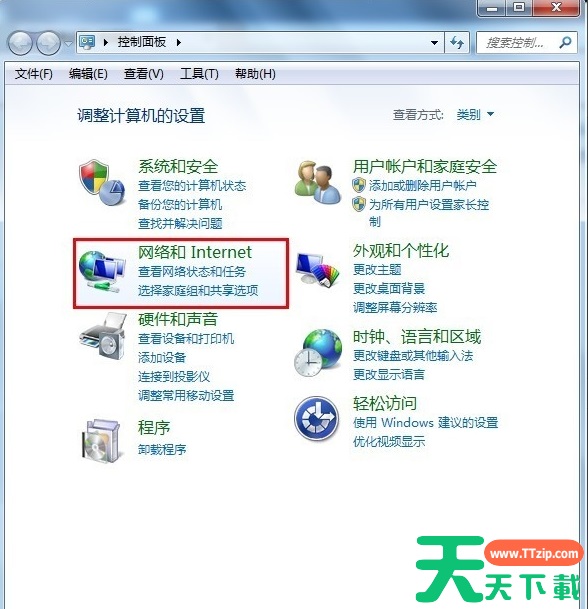Open the User Accounts people icon

click(x=318, y=182)
